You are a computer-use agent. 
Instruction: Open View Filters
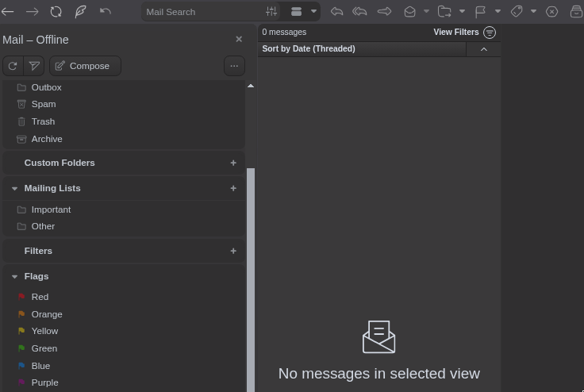coord(464,33)
